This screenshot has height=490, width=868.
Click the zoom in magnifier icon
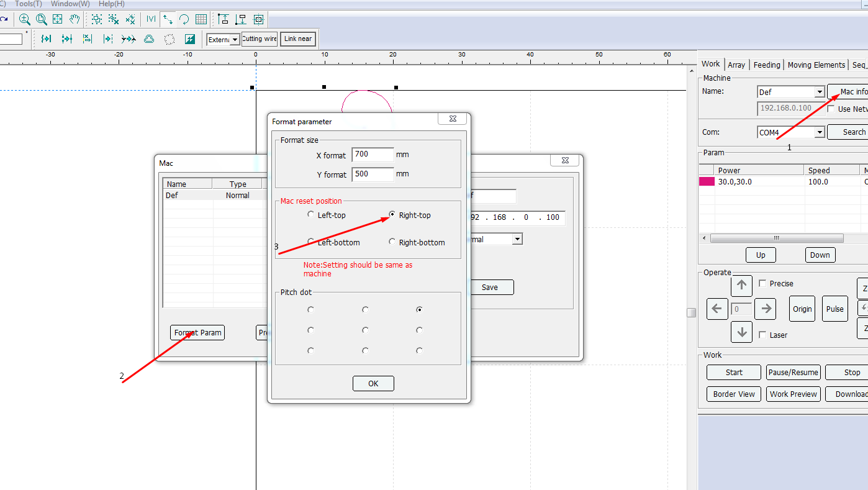point(25,19)
